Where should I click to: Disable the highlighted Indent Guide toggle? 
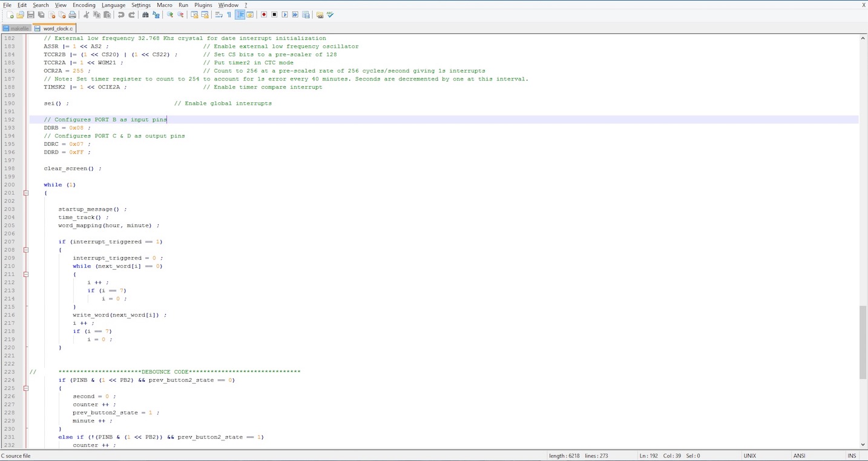[240, 15]
